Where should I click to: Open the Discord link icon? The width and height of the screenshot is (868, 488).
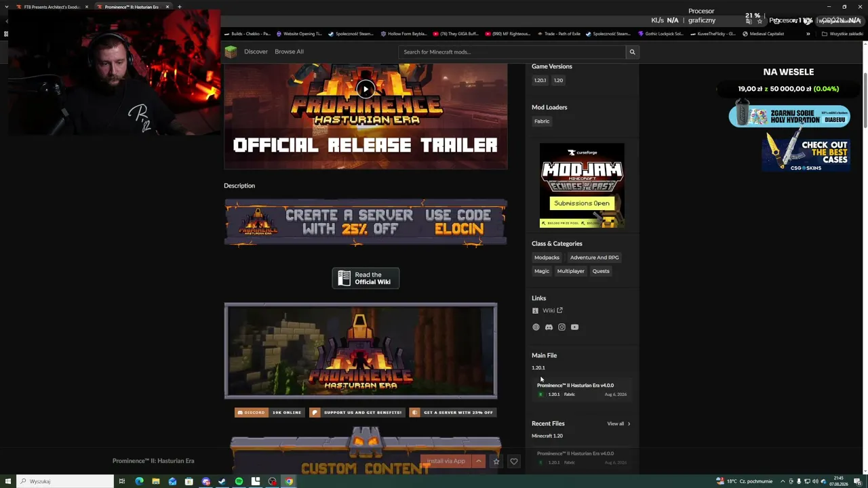549,327
